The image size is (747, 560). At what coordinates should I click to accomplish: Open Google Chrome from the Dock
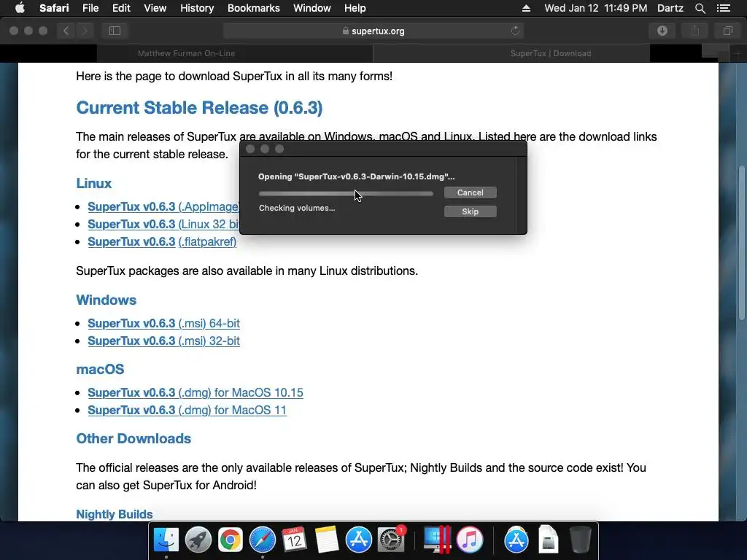(x=230, y=540)
